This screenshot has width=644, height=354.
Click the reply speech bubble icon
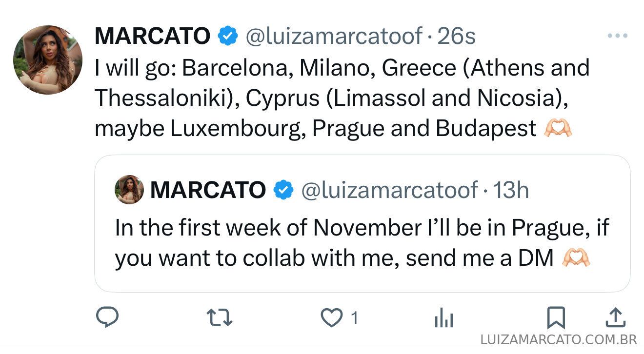pos(106,318)
